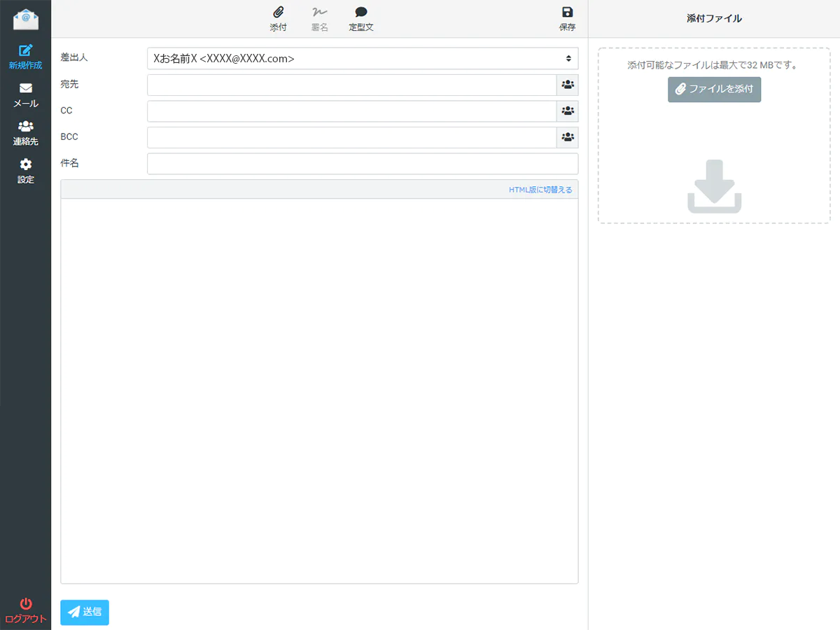Open the 差出人 sender dropdown
The height and width of the screenshot is (630, 840).
[x=363, y=59]
